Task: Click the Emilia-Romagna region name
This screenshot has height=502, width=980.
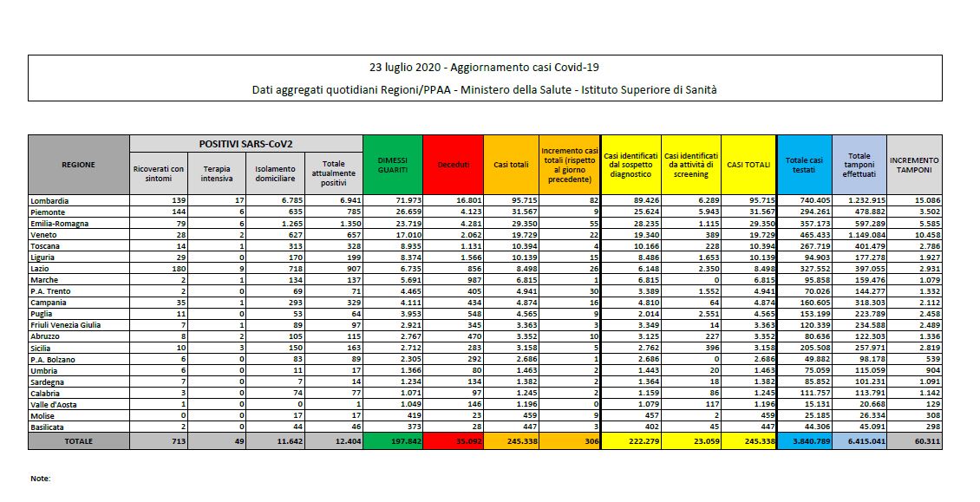Action: (59, 225)
